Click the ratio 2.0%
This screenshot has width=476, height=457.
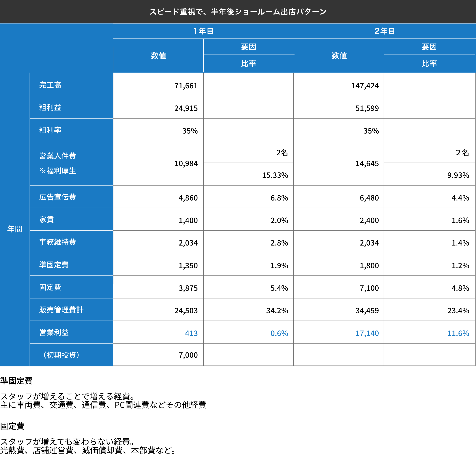(x=279, y=220)
